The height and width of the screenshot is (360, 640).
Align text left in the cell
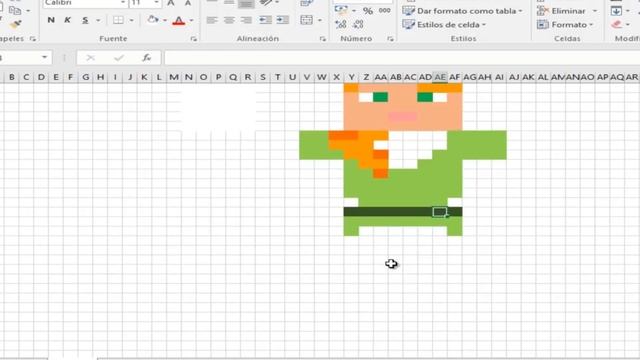point(212,20)
